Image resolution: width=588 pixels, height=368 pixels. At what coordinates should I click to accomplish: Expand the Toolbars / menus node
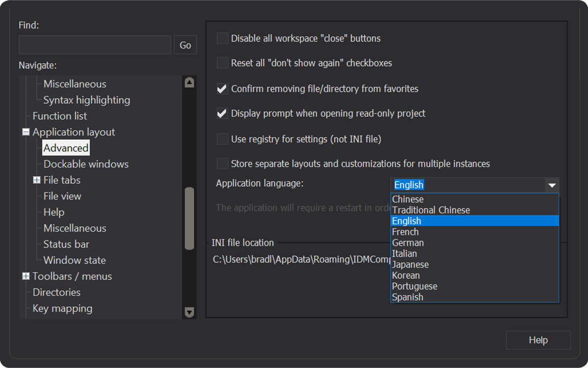coord(26,276)
